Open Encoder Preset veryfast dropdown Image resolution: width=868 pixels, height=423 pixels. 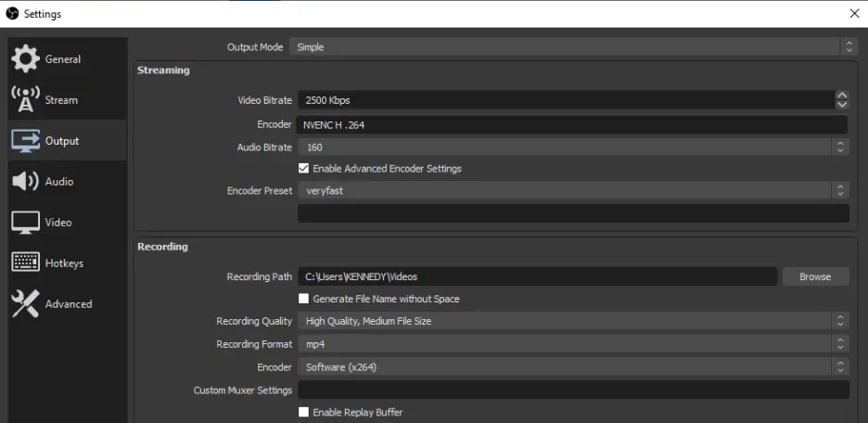click(x=573, y=190)
